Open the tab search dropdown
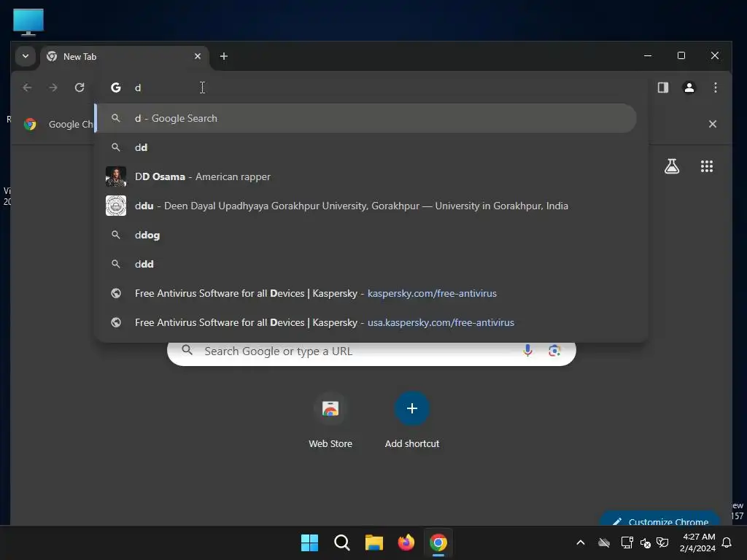Viewport: 747px width, 560px height. pyautogui.click(x=26, y=56)
